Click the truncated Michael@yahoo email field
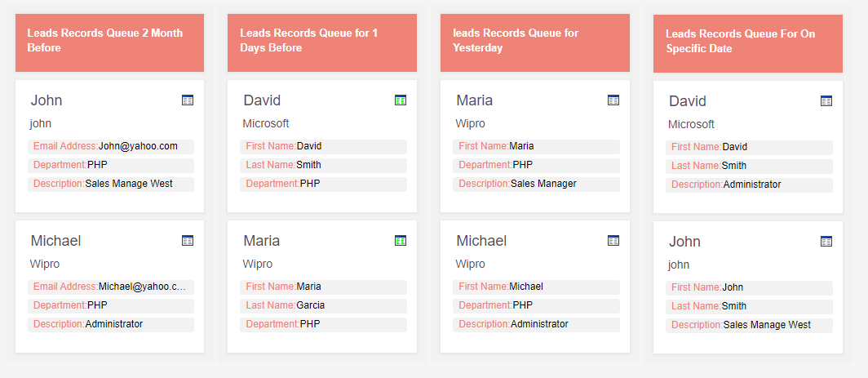 click(111, 287)
